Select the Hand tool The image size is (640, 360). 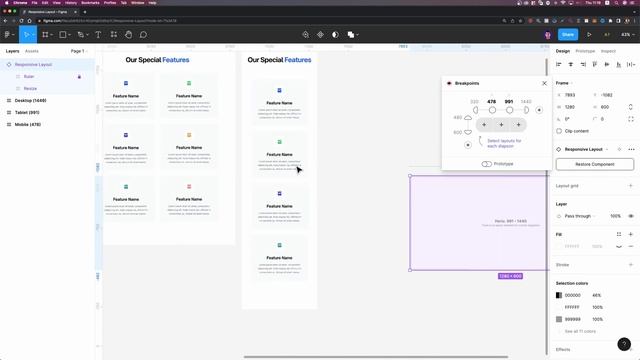(x=129, y=35)
